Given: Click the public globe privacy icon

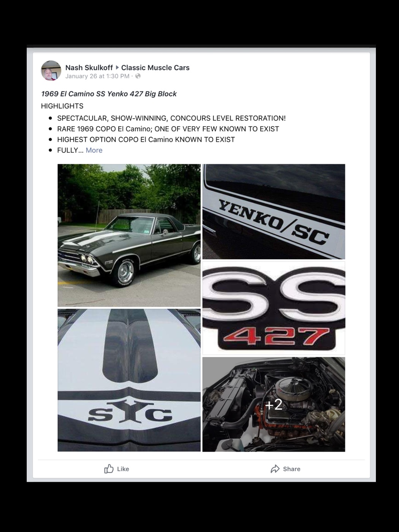Looking at the screenshot, I should pyautogui.click(x=138, y=76).
